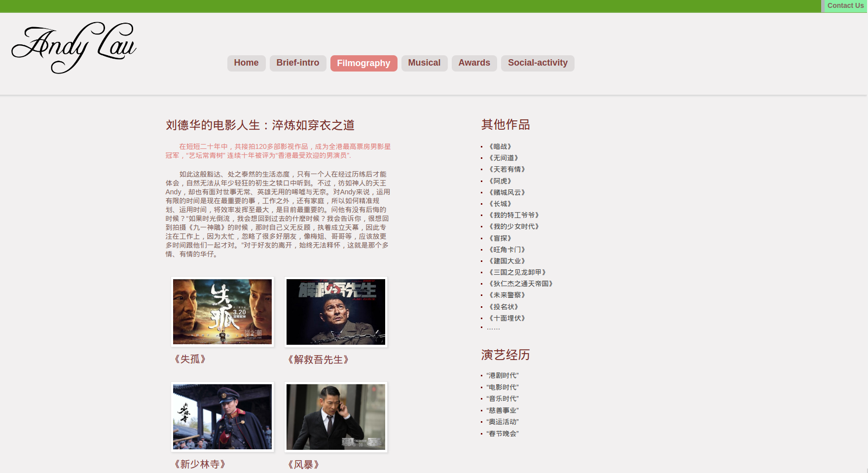
Task: Click the Andy Lau logo
Action: pyautogui.click(x=74, y=47)
